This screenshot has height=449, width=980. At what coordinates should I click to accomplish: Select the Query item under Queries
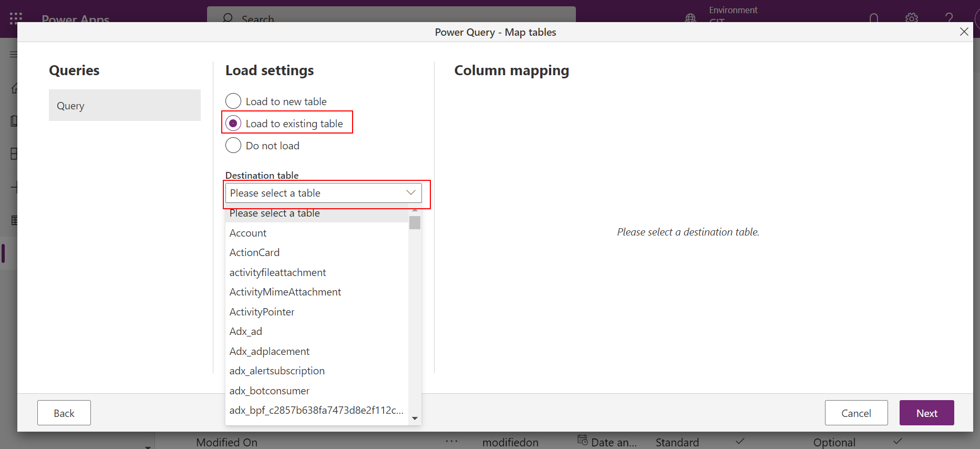pyautogui.click(x=125, y=105)
